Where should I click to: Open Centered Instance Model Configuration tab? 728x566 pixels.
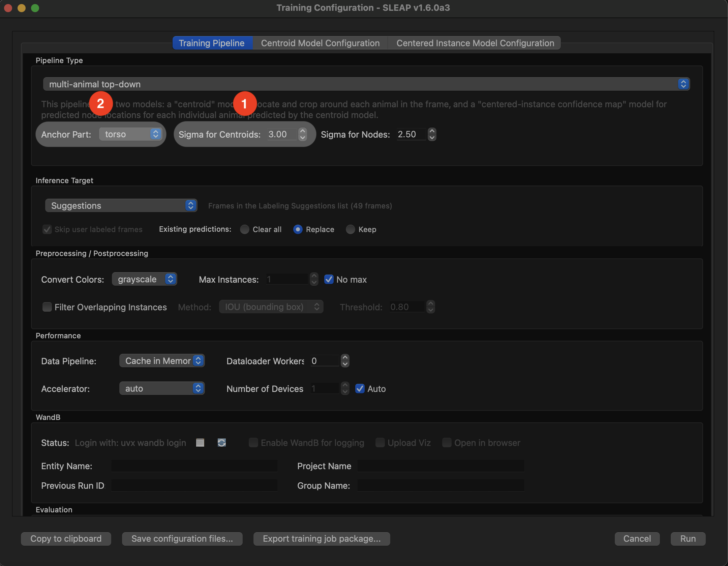click(475, 43)
